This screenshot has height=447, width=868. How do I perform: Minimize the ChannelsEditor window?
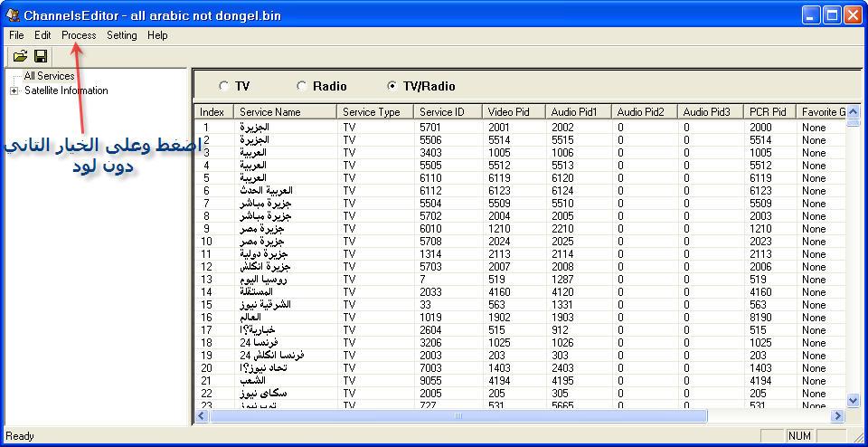pos(812,15)
